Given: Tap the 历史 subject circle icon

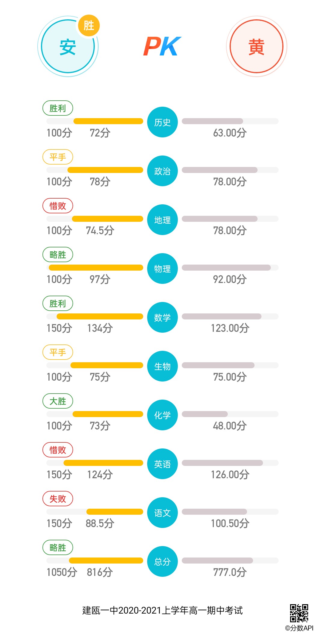Looking at the screenshot, I should (x=162, y=122).
